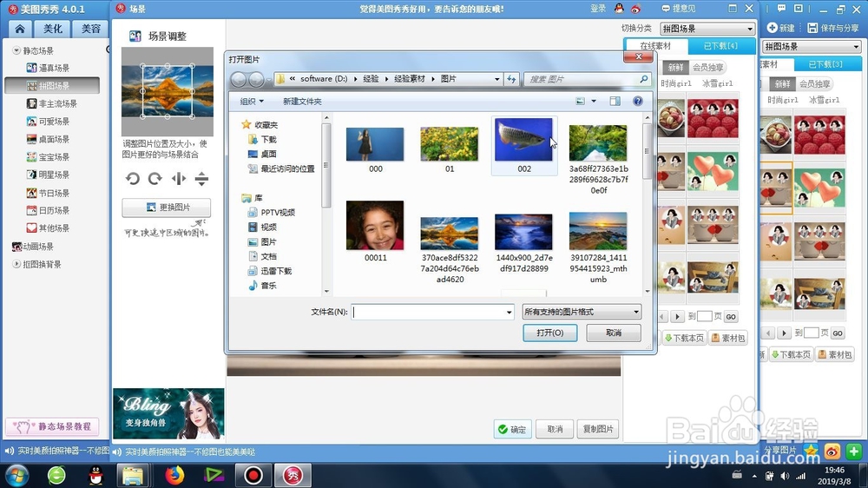868x488 pixels.
Task: Expand 抠图换背景 section
Action: click(16, 264)
